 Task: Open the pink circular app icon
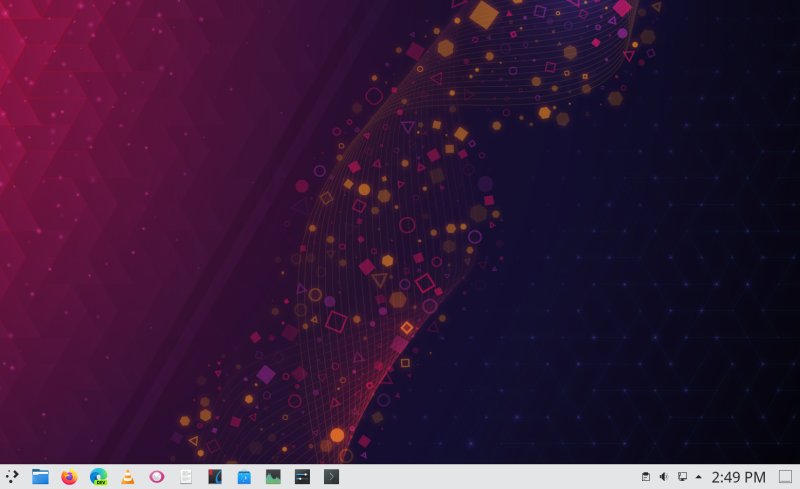[x=157, y=477]
